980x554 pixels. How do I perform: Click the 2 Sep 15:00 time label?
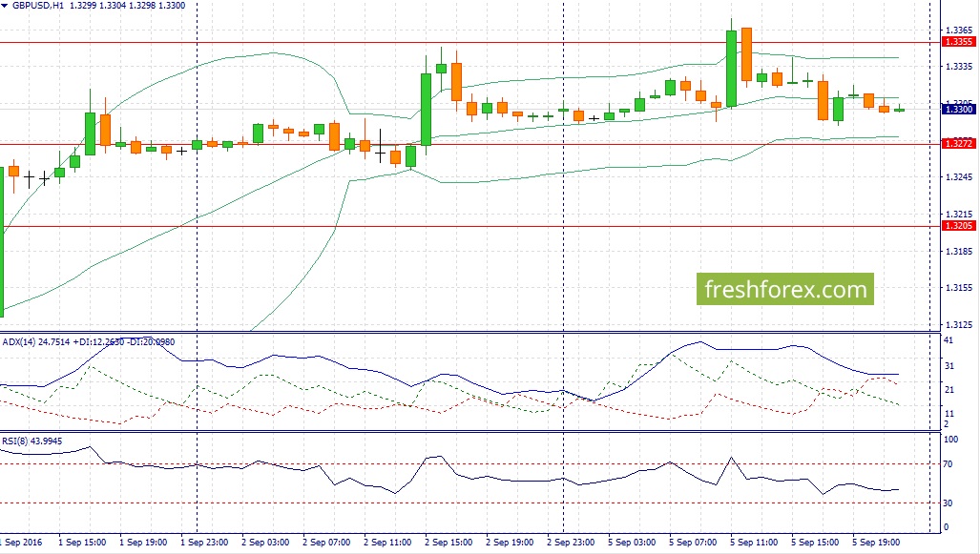click(x=448, y=543)
